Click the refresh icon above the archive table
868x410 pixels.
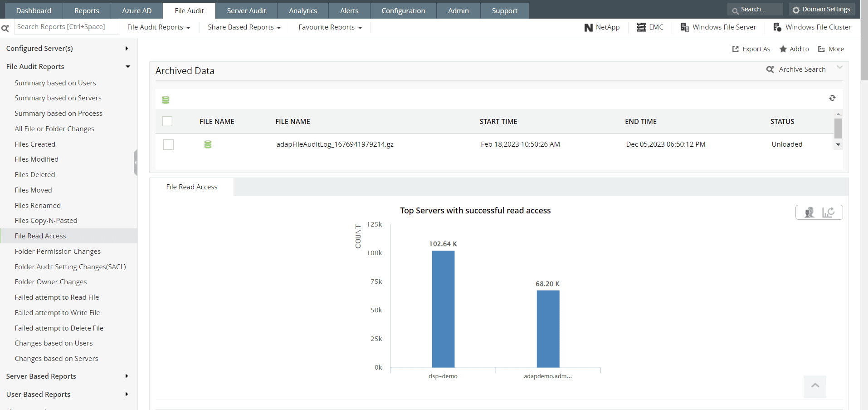point(832,98)
